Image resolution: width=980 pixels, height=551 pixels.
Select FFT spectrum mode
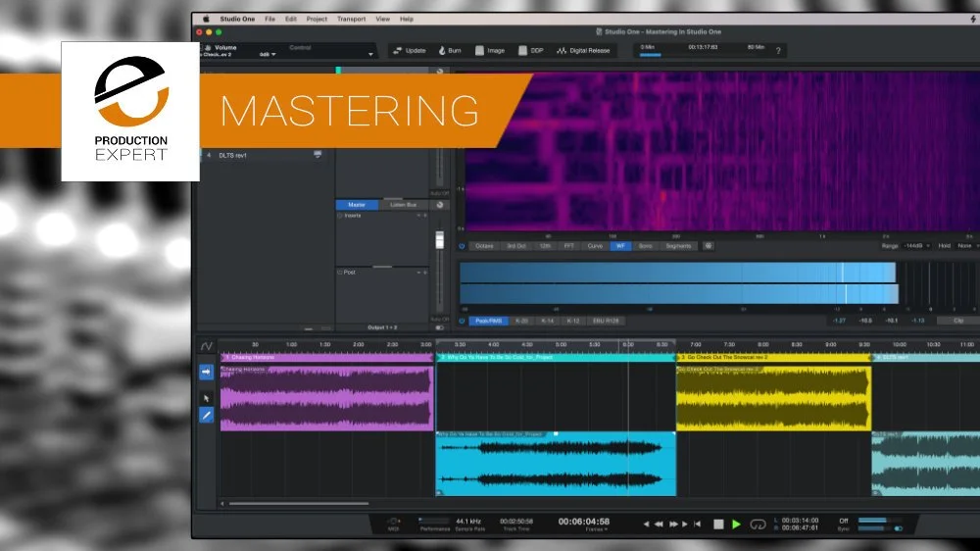coord(568,246)
